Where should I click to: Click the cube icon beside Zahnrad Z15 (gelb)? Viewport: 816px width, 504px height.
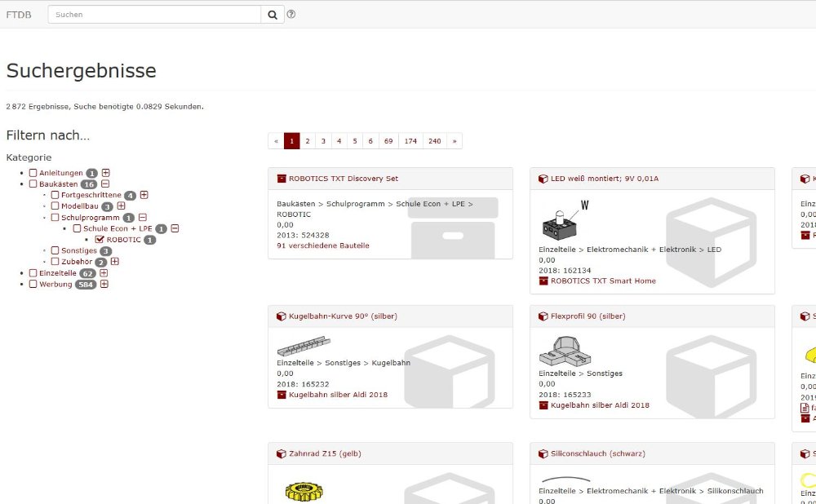point(282,453)
